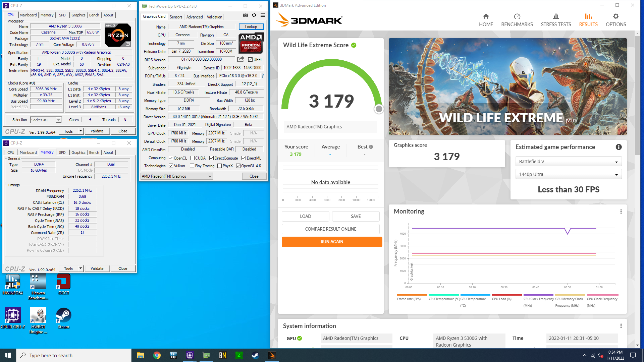Image resolution: width=644 pixels, height=362 pixels.
Task: Open STRESS TESTS in 3DMark
Action: point(556,20)
